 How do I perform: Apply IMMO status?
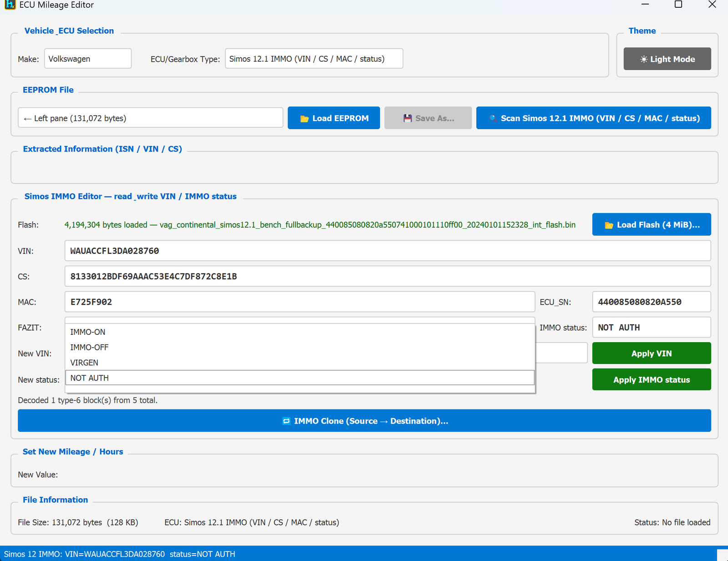pyautogui.click(x=652, y=379)
